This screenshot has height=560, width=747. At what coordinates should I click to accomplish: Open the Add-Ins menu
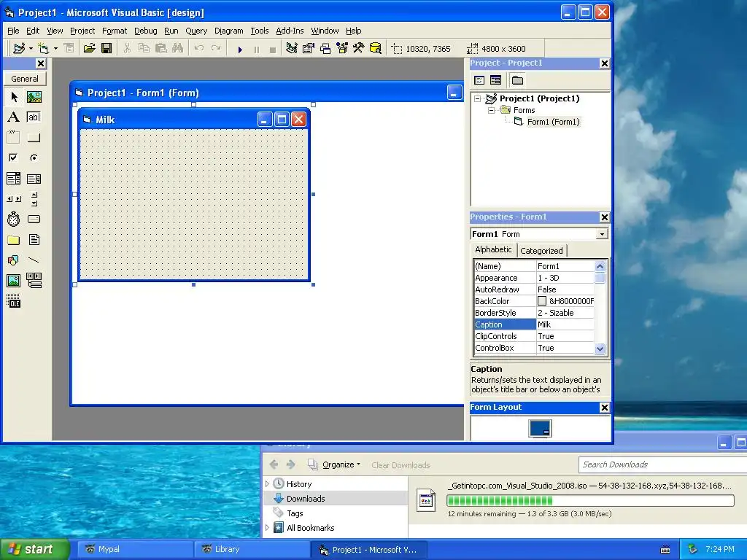[290, 31]
